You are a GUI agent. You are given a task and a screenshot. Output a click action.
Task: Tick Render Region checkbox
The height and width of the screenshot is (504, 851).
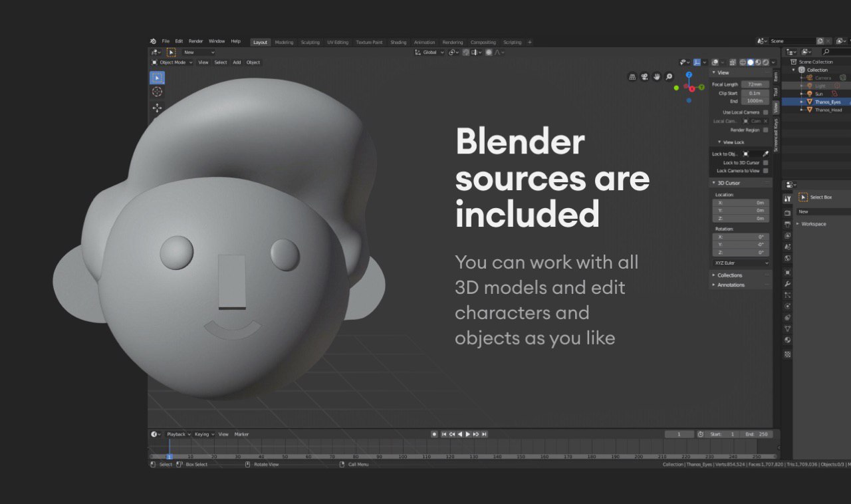765,130
